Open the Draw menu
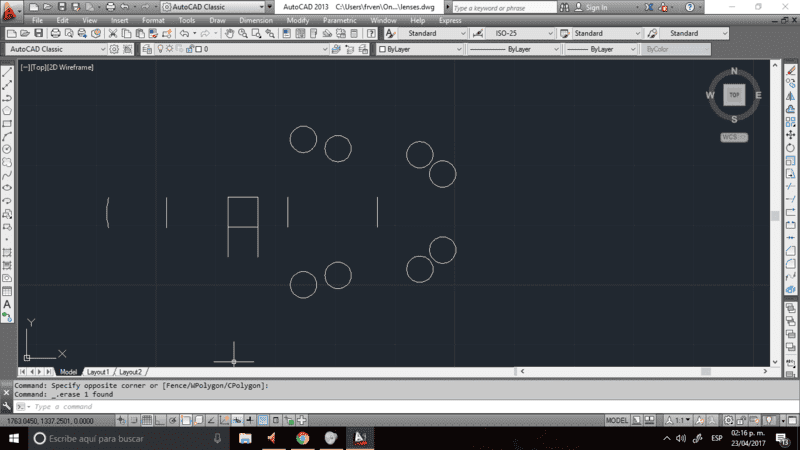This screenshot has height=450, width=800. (x=217, y=20)
